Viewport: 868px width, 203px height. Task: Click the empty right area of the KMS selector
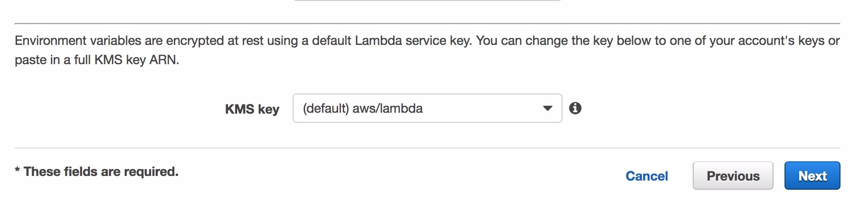pyautogui.click(x=482, y=109)
